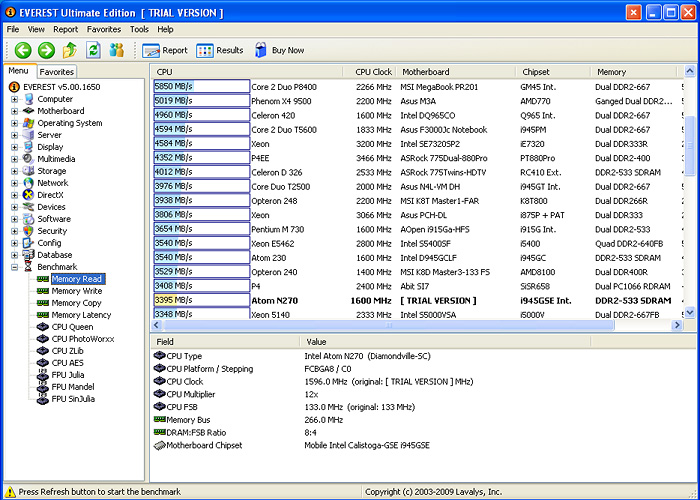Select the FPU Julia benchmark icon

coord(43,375)
